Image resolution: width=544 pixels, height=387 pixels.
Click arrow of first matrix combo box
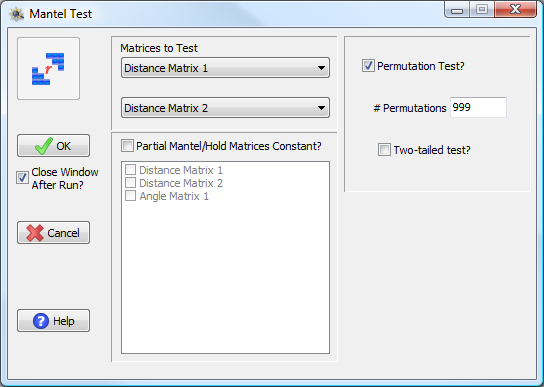321,68
